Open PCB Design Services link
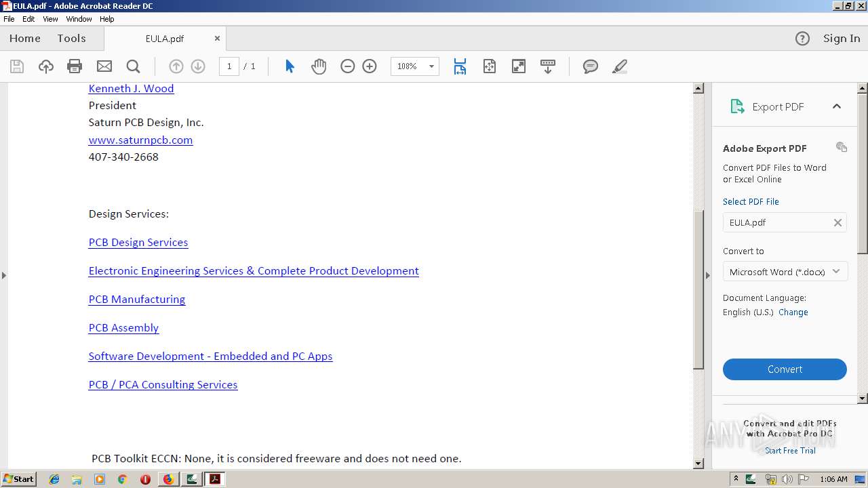Viewport: 868px width, 488px height. pyautogui.click(x=138, y=242)
